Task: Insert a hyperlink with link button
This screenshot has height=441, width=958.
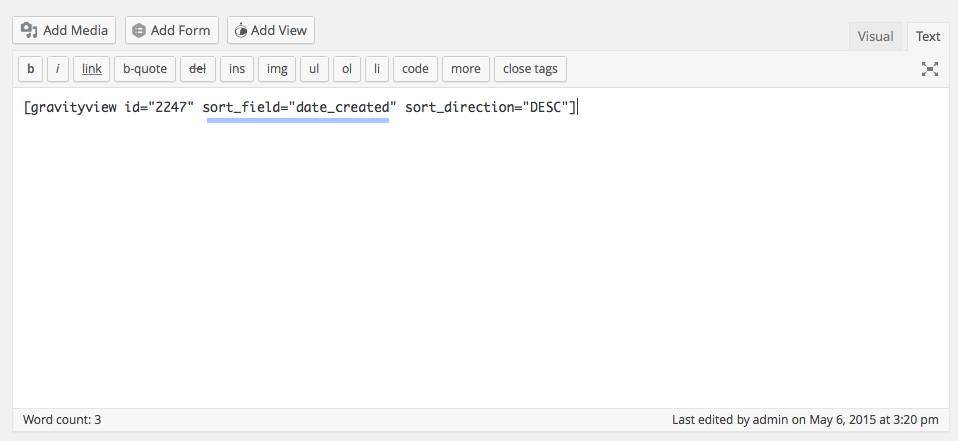Action: click(x=91, y=69)
